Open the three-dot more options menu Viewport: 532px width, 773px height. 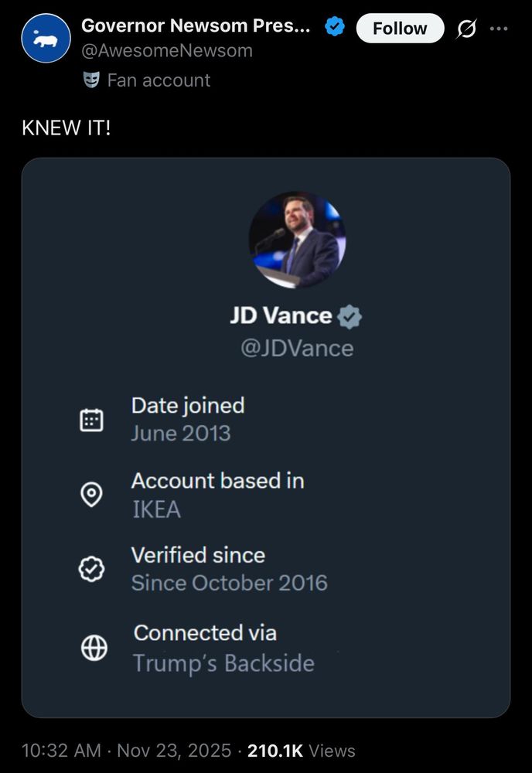tap(499, 29)
